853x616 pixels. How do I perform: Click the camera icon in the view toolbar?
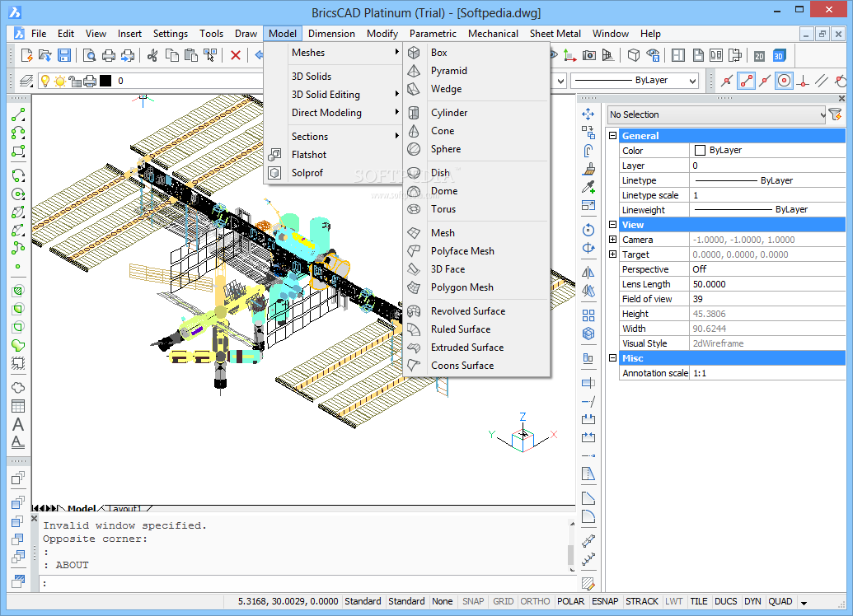(588, 55)
